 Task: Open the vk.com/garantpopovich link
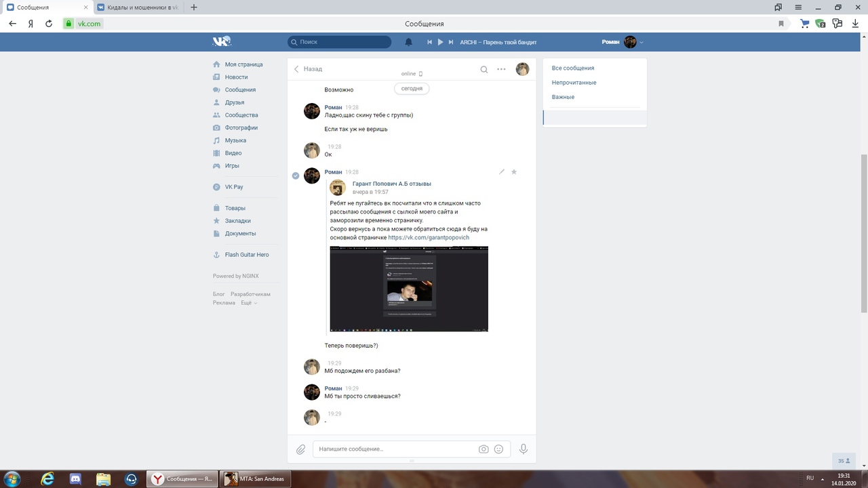[428, 238]
